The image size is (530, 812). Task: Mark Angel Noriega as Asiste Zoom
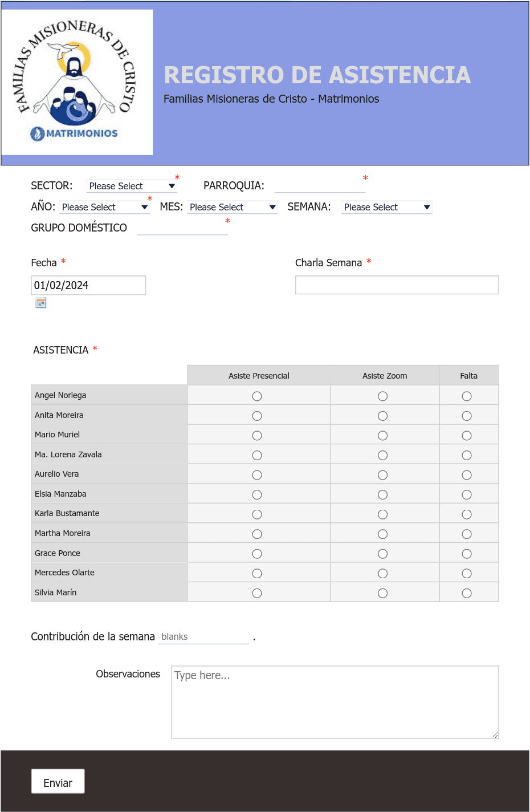[x=383, y=396]
